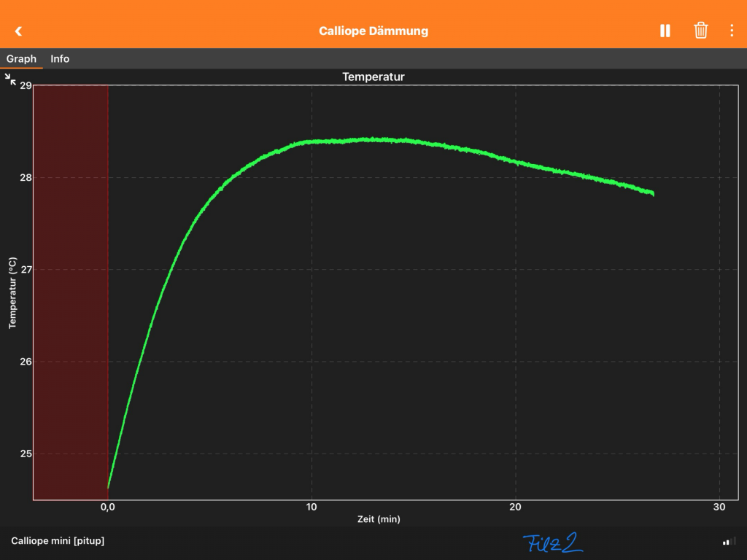
Task: Click the 10 tick on the time axis
Action: 311,507
